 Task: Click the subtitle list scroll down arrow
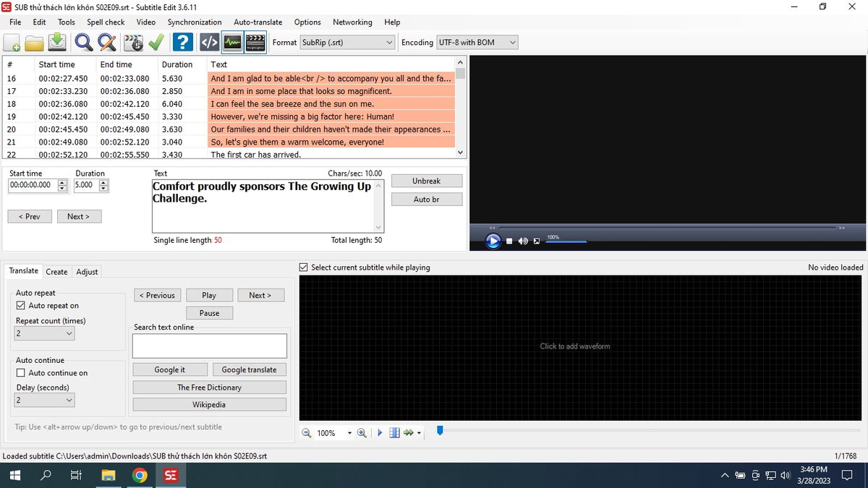461,153
